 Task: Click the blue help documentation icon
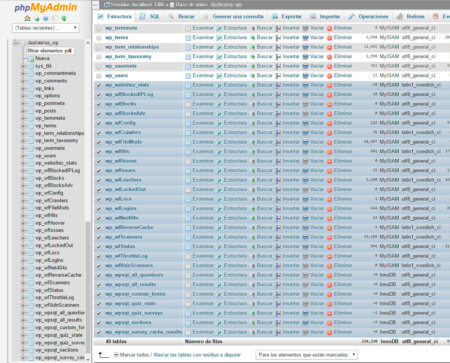[46, 18]
